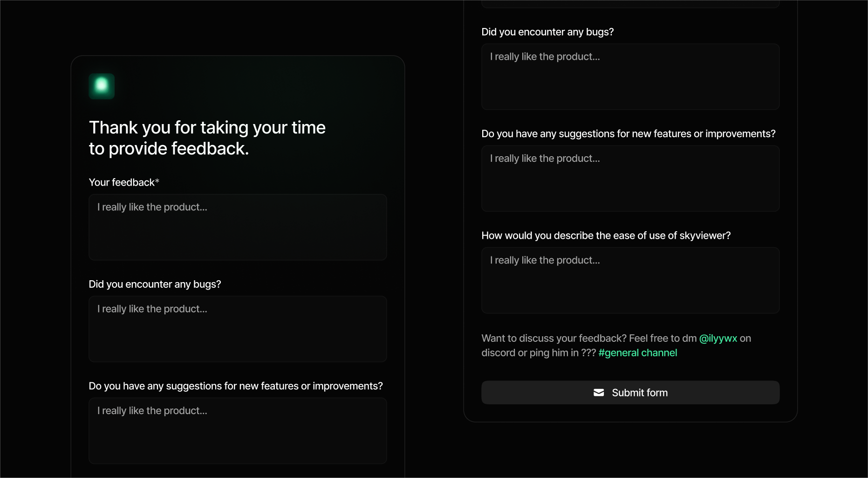This screenshot has width=868, height=478.
Task: Click the placeholder text I really like the product
Action: (152, 207)
